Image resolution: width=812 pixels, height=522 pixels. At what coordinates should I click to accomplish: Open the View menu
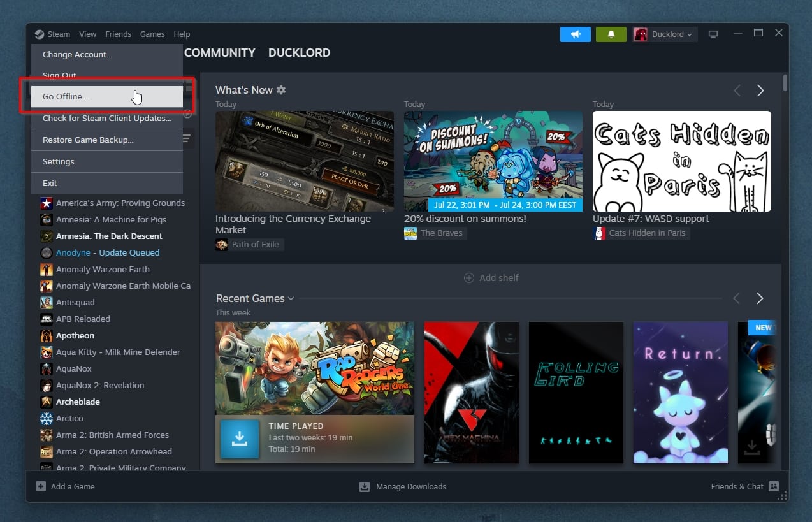click(87, 34)
